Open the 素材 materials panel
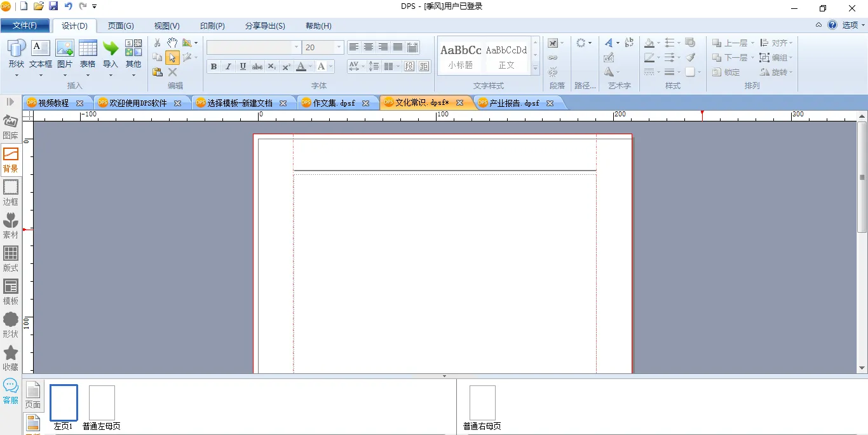 pyautogui.click(x=10, y=225)
